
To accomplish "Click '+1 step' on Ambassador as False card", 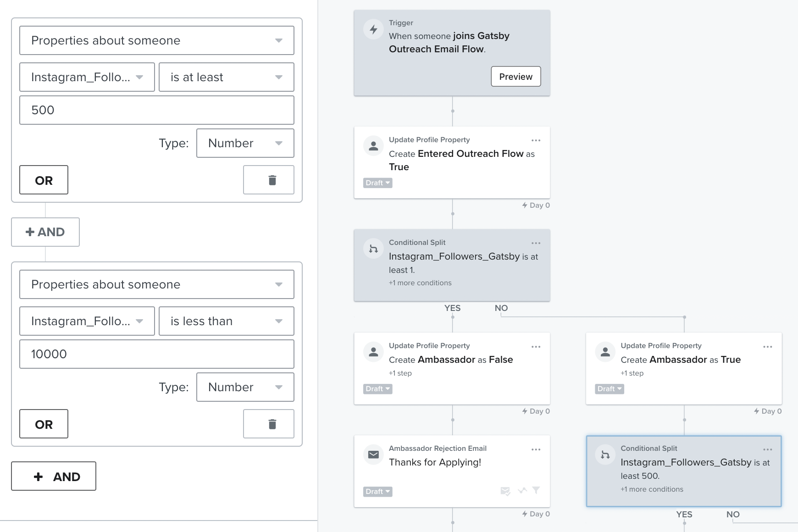I will pyautogui.click(x=400, y=373).
